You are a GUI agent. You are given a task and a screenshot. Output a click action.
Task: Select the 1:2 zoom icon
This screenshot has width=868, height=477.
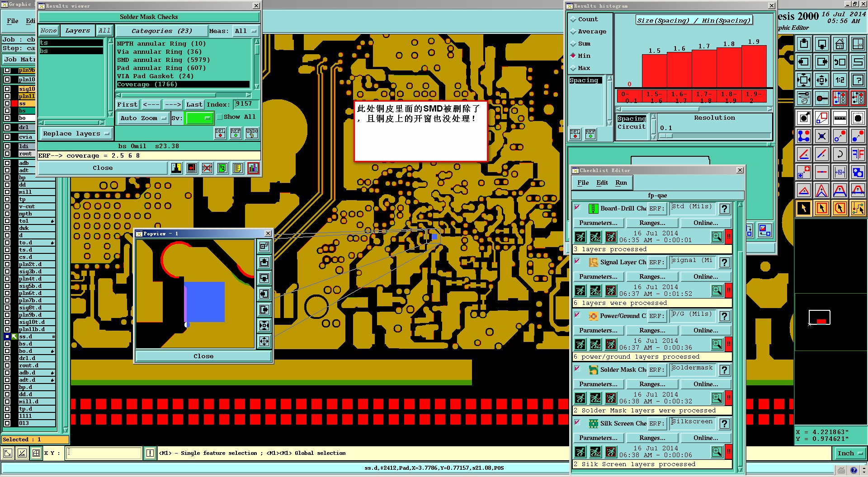pos(840,80)
